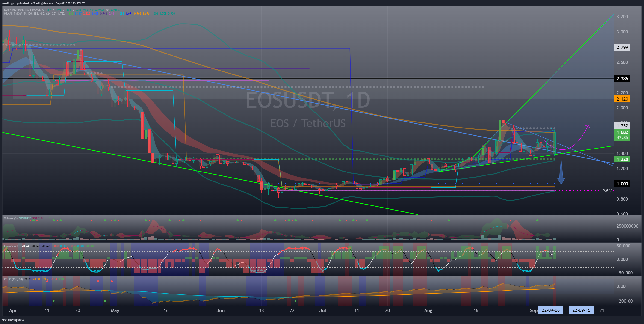Screen dimensions: 644x324
Task: Click the 0.800 price axis tick
Action: pos(622,199)
